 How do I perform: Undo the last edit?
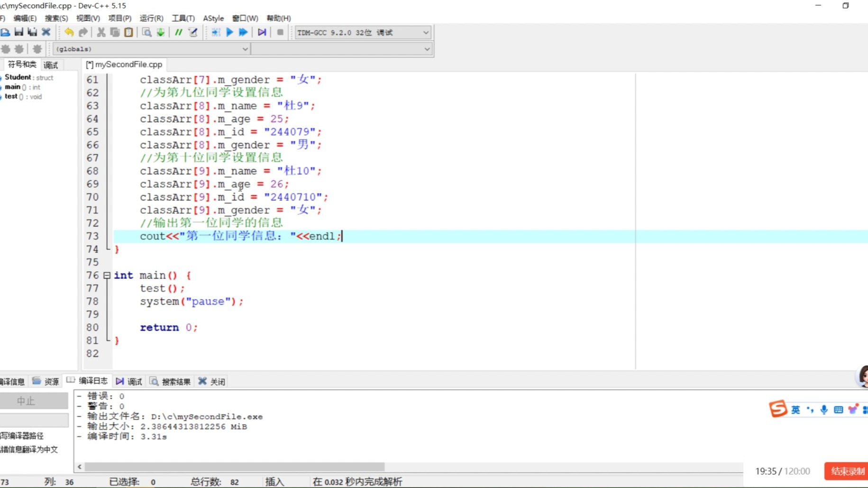[x=69, y=32]
